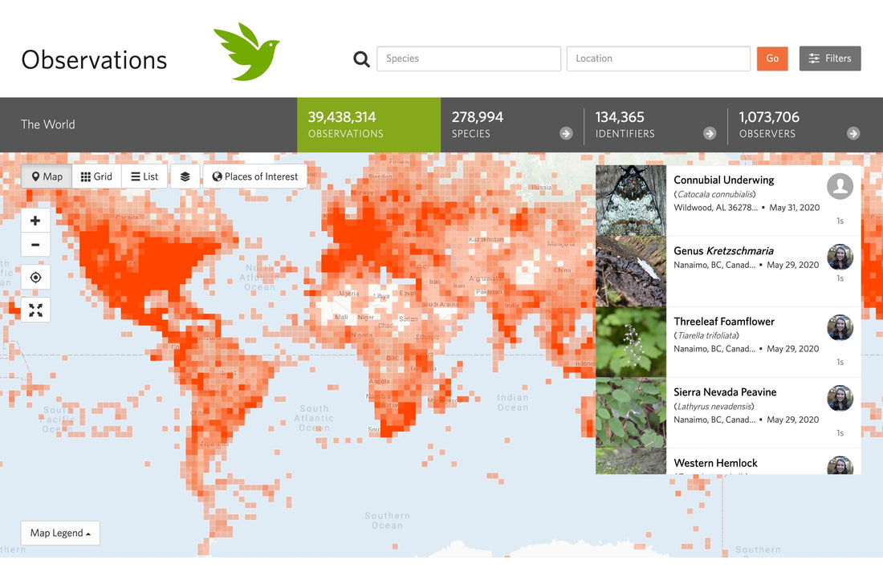Enter full screen map mode
The image size is (883, 588).
coord(35,310)
